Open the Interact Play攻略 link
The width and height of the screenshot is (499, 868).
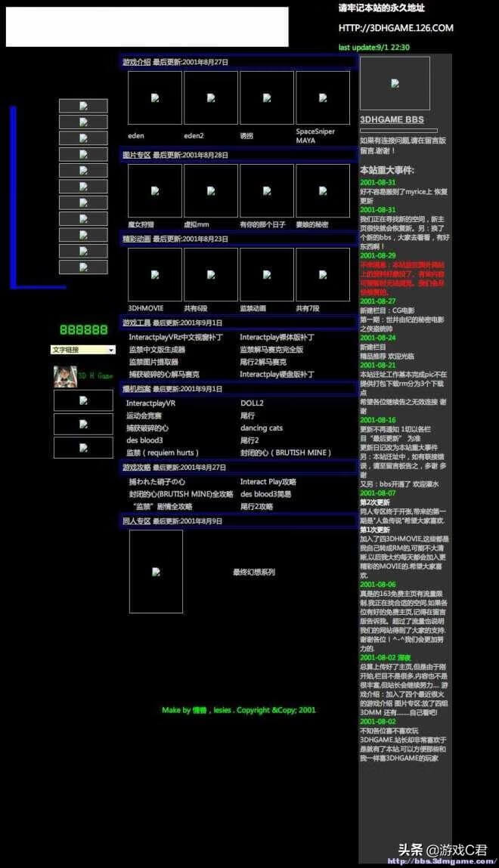pyautogui.click(x=268, y=482)
